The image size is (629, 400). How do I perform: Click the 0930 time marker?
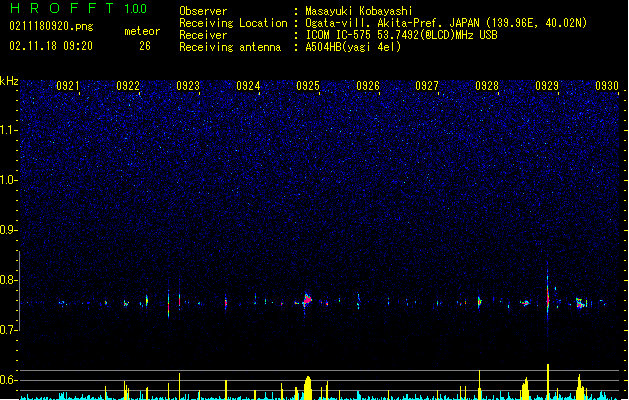607,86
